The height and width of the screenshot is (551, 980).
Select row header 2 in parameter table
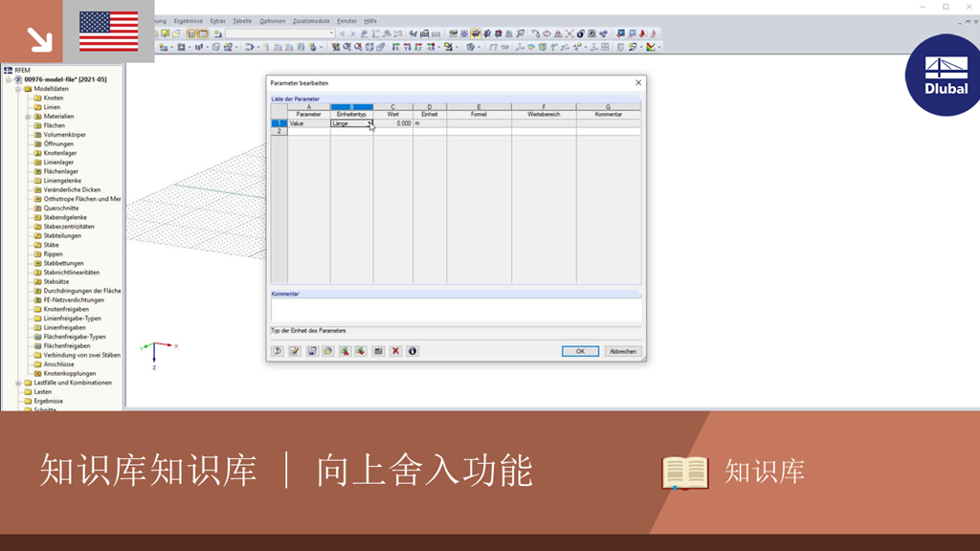278,131
